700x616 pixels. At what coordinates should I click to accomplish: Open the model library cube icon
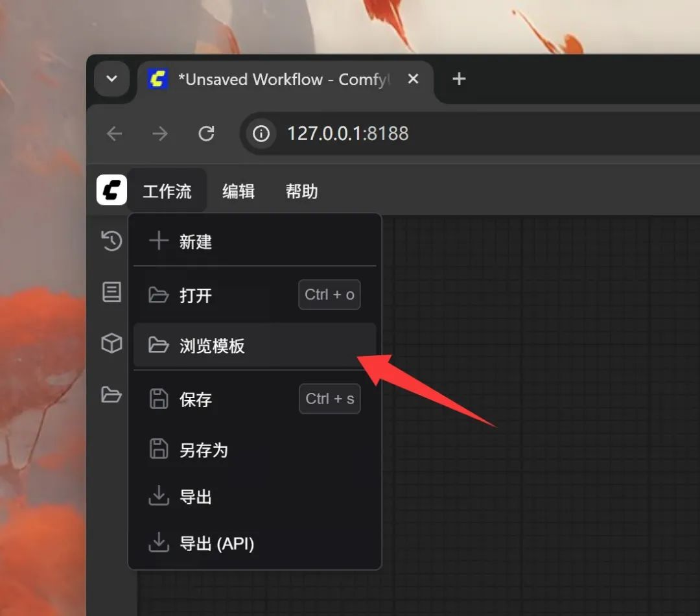coord(111,343)
